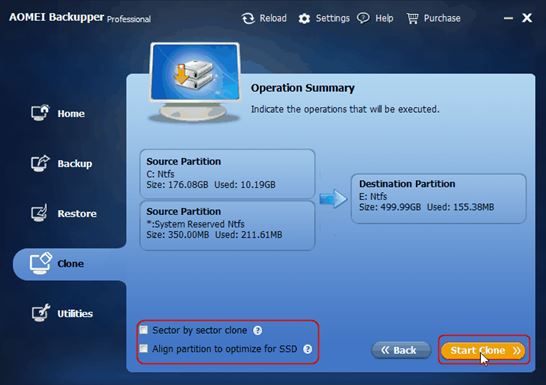546x385 pixels.
Task: Click the Help speech bubble icon
Action: (x=363, y=18)
